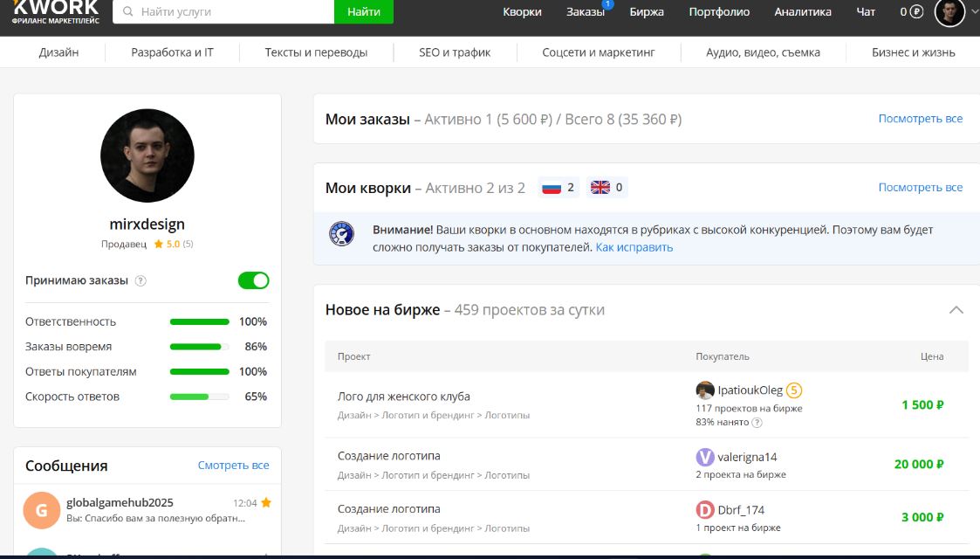Viewport: 980px width, 559px height.
Task: Click the Russian flag kworks counter
Action: 559,188
